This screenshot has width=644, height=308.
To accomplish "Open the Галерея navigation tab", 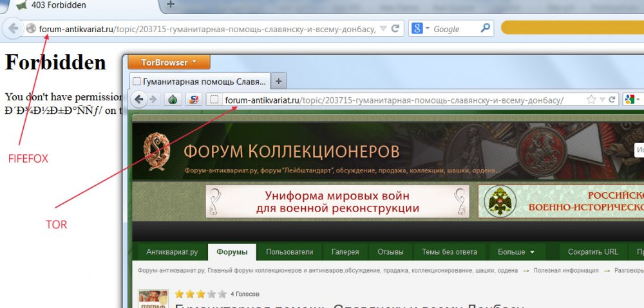I will coord(345,252).
